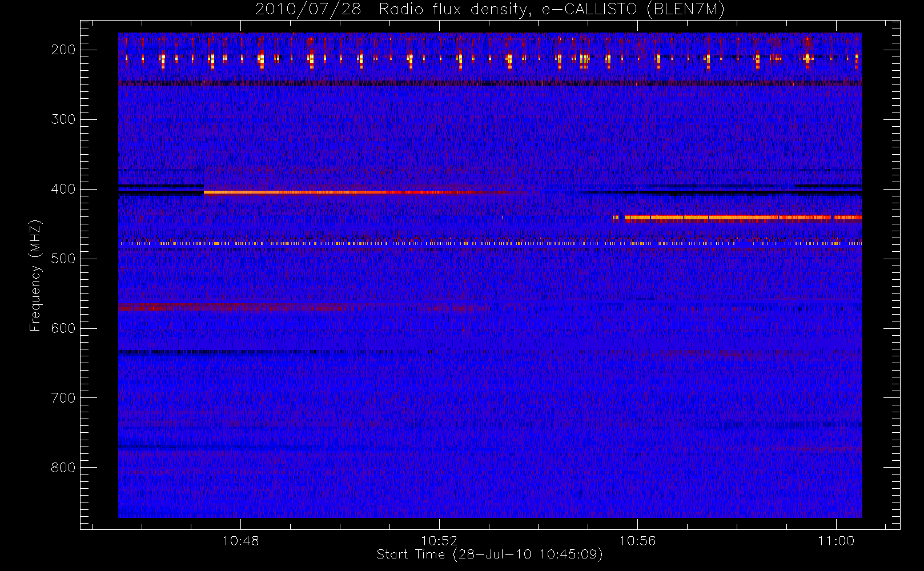Click the 500 frequency tick label
924x571 pixels.
click(x=63, y=259)
